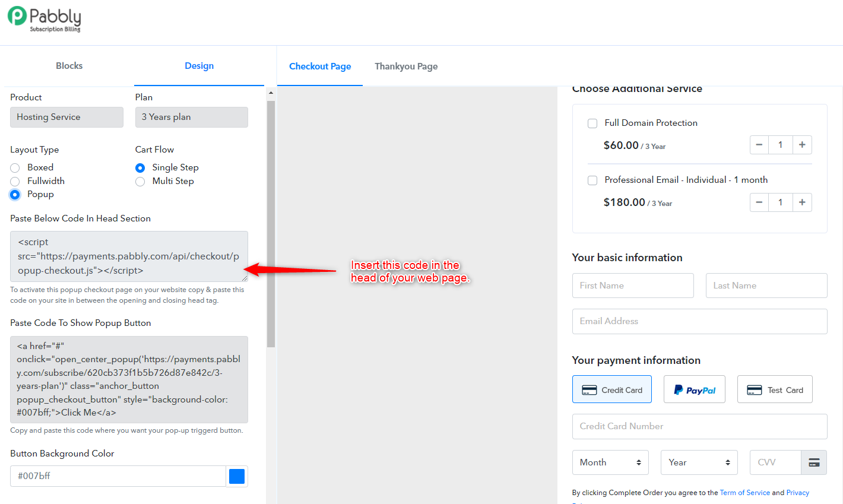This screenshot has height=504, width=843.
Task: Open the Year expiry dropdown
Action: pos(699,462)
